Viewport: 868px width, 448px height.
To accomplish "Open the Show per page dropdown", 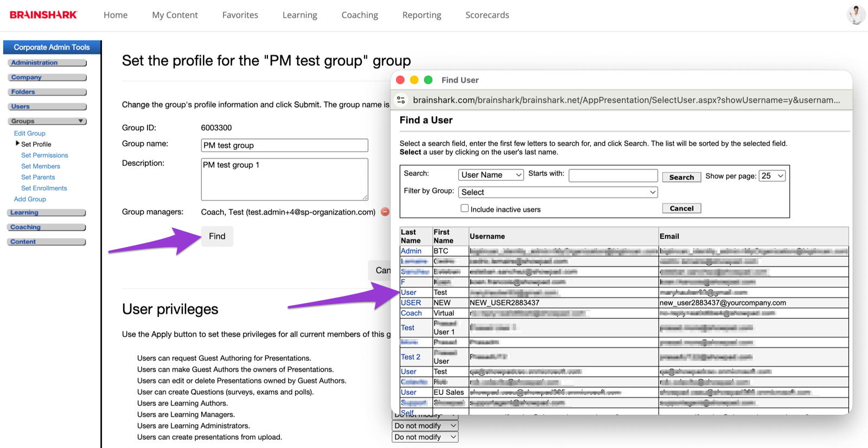I will click(x=772, y=176).
